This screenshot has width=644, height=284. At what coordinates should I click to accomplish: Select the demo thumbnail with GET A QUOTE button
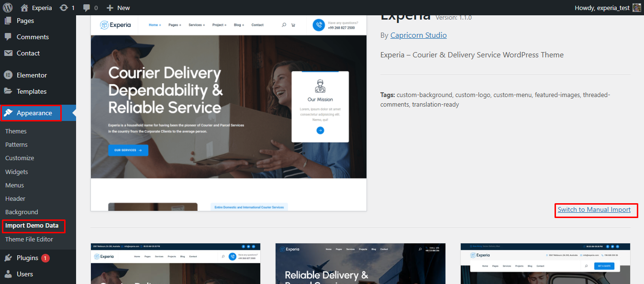pyautogui.click(x=545, y=263)
